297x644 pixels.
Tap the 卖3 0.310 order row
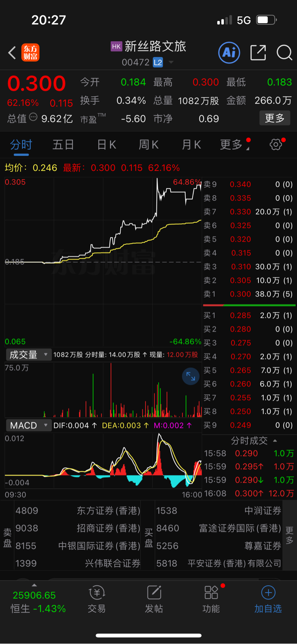(248, 266)
